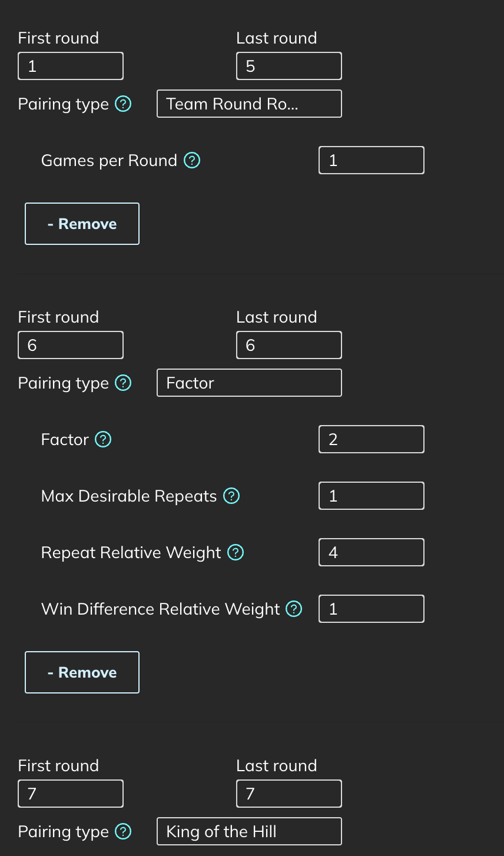The height and width of the screenshot is (856, 504).
Task: Click the Games per Round input field
Action: tap(371, 161)
